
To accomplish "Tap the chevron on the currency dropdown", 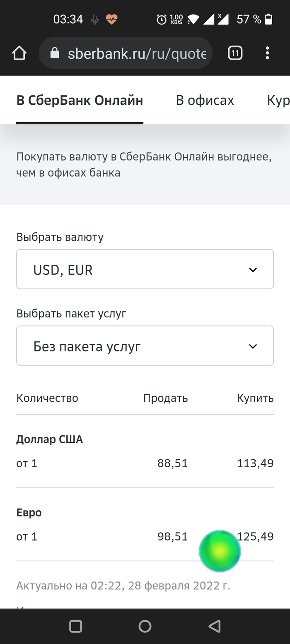I will click(x=253, y=269).
